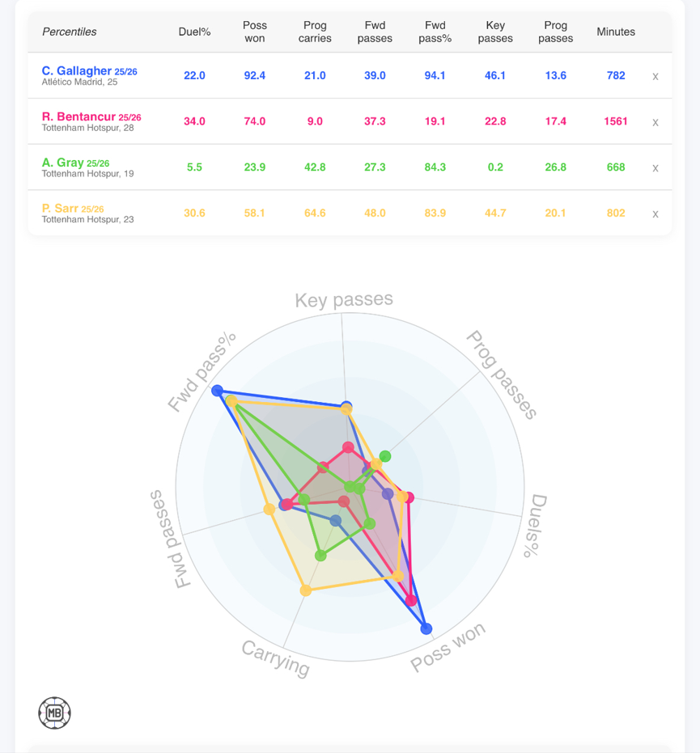The height and width of the screenshot is (753, 700).
Task: Sort by Key passes column header
Action: [495, 32]
